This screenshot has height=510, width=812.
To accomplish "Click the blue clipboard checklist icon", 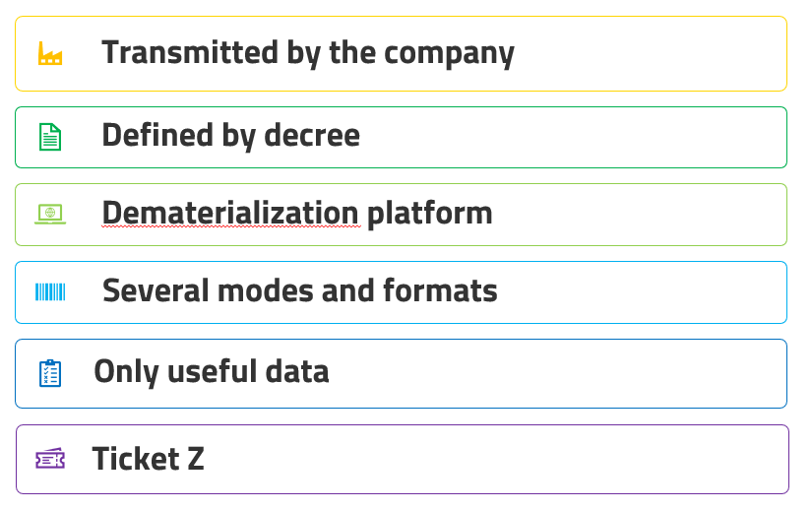I will (x=50, y=373).
